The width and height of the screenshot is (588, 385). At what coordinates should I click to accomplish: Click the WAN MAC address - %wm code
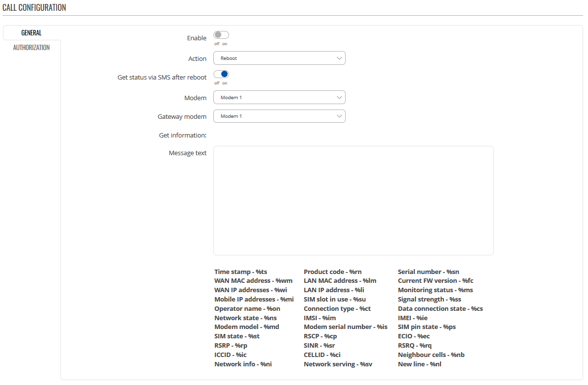253,281
